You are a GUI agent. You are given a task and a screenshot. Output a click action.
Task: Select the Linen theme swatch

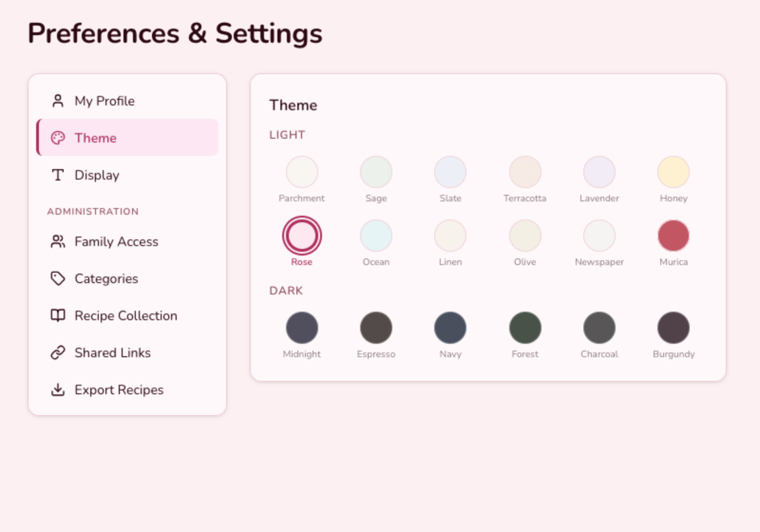(450, 236)
